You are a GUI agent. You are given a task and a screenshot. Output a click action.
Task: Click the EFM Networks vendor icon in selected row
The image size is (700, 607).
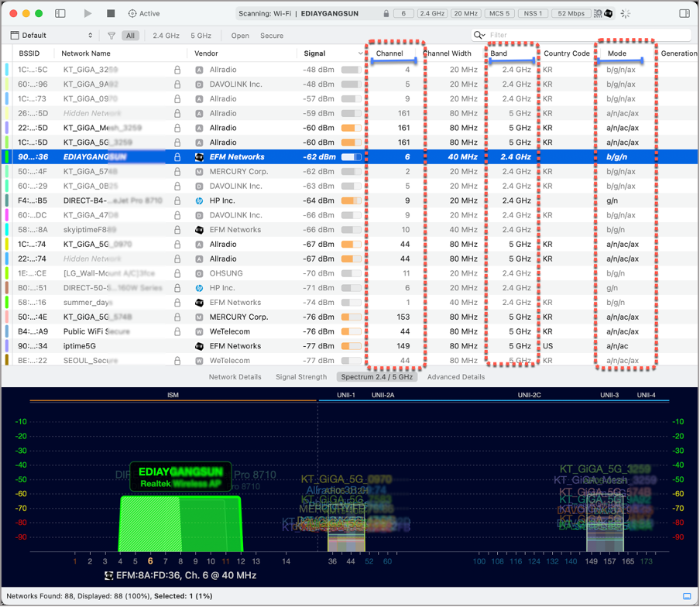tap(200, 157)
